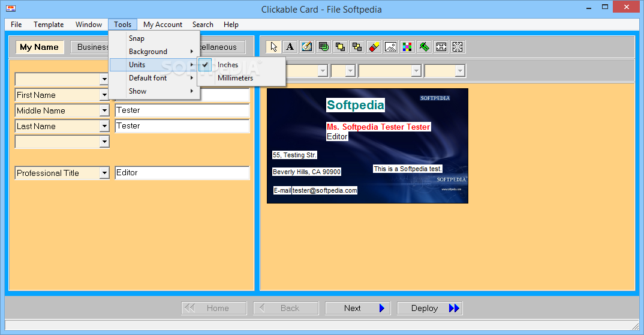
Task: Select 'Ms. Softpedia Tester Tester' on card
Action: [x=378, y=127]
